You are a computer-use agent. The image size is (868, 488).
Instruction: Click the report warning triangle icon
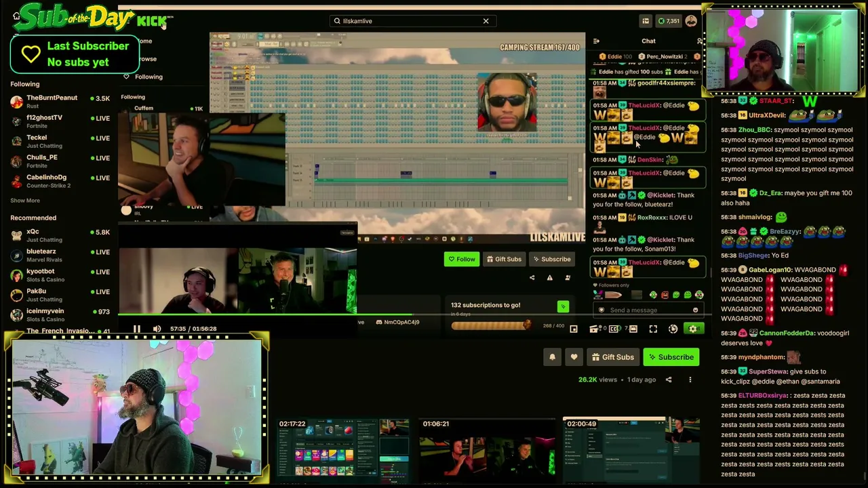[x=550, y=278]
